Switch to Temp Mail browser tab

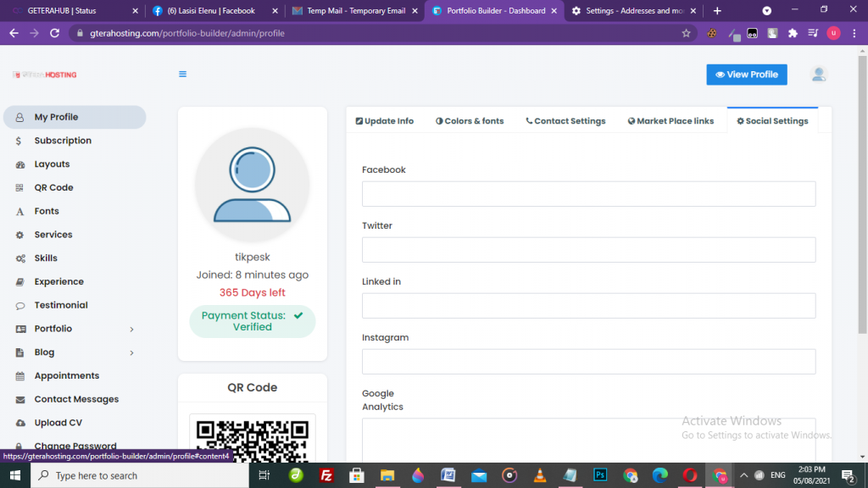[x=355, y=11]
